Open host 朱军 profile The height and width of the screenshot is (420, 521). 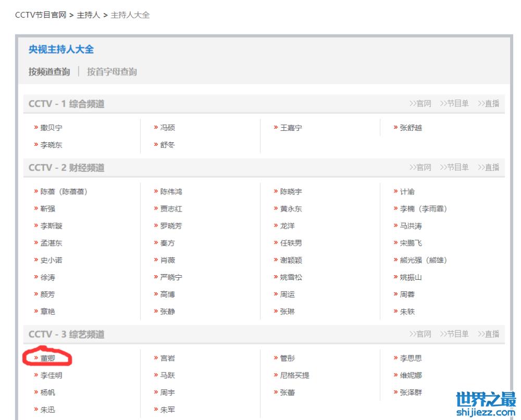[167, 410]
